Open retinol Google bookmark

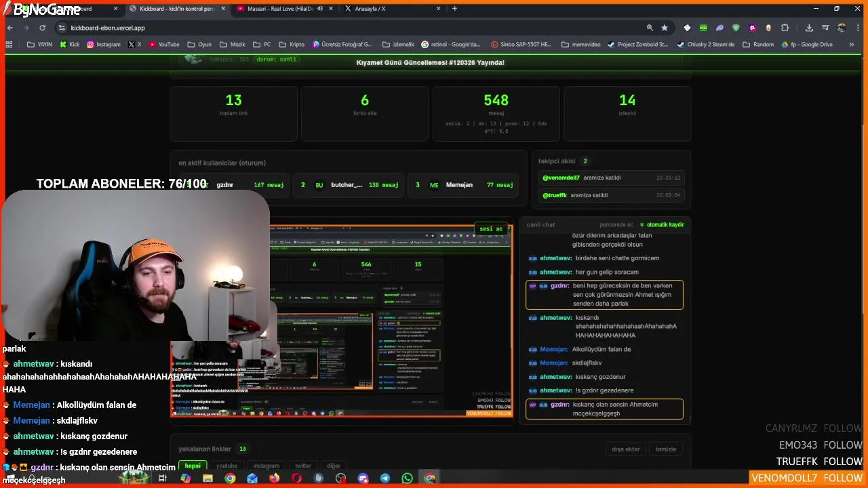(x=451, y=44)
